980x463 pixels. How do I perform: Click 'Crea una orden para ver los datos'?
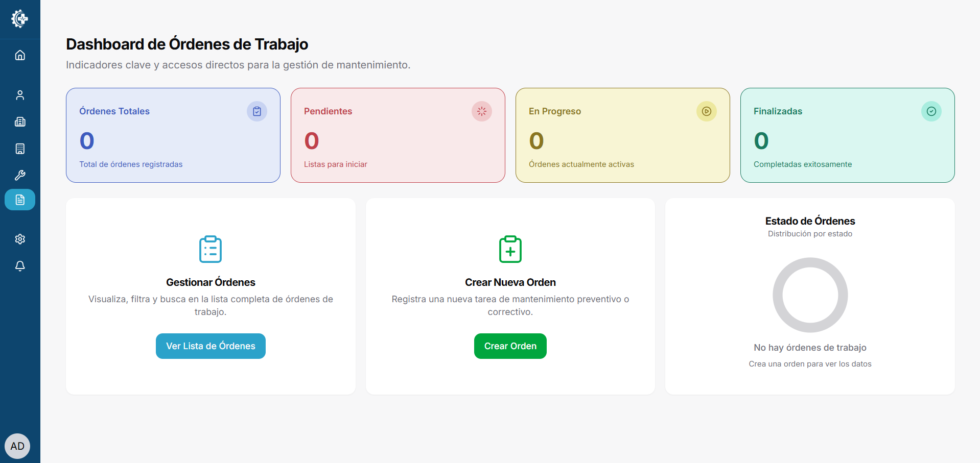(810, 364)
